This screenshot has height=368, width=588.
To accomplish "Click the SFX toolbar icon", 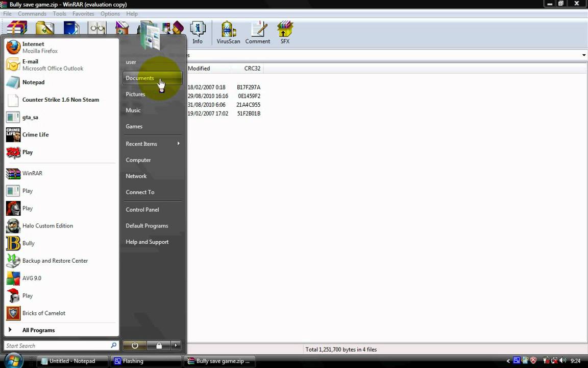I will 285,33.
